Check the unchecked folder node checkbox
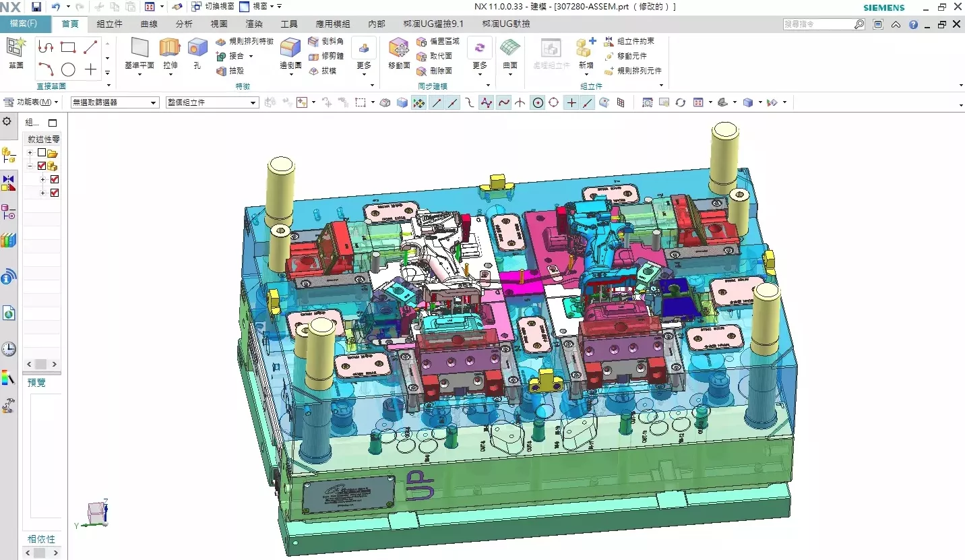The image size is (965, 560). (x=42, y=153)
